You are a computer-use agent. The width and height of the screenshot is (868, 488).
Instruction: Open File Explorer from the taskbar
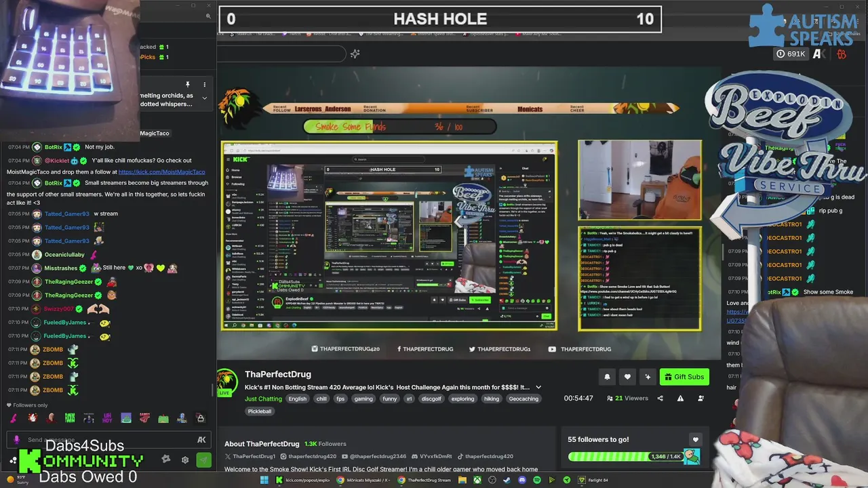(462, 480)
